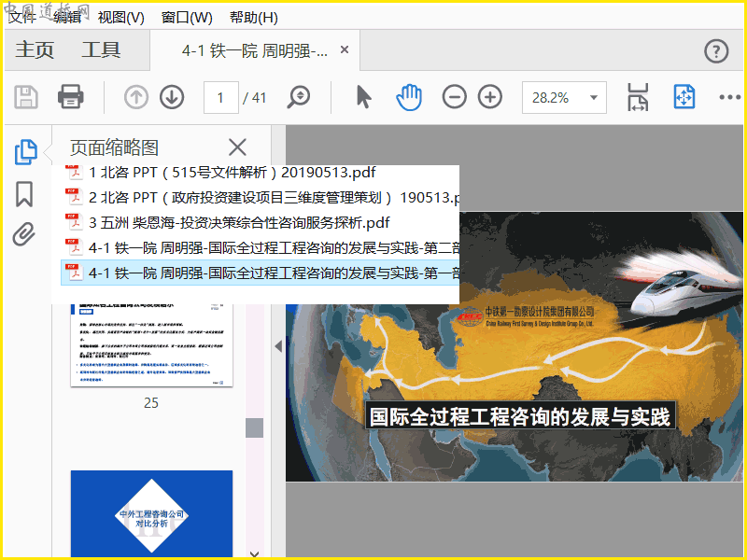
Task: Open the bookmarks sidebar icon
Action: [24, 194]
